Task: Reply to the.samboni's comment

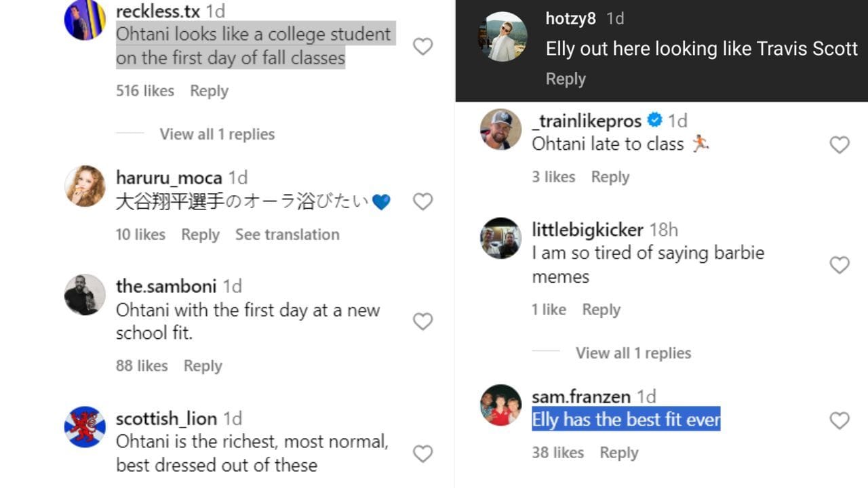Action: (x=203, y=366)
